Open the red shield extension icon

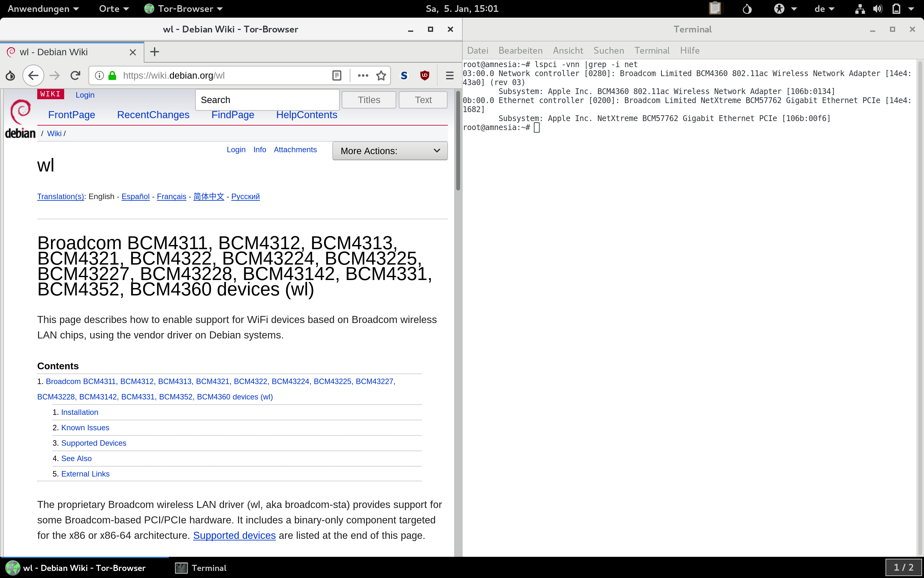[x=424, y=76]
